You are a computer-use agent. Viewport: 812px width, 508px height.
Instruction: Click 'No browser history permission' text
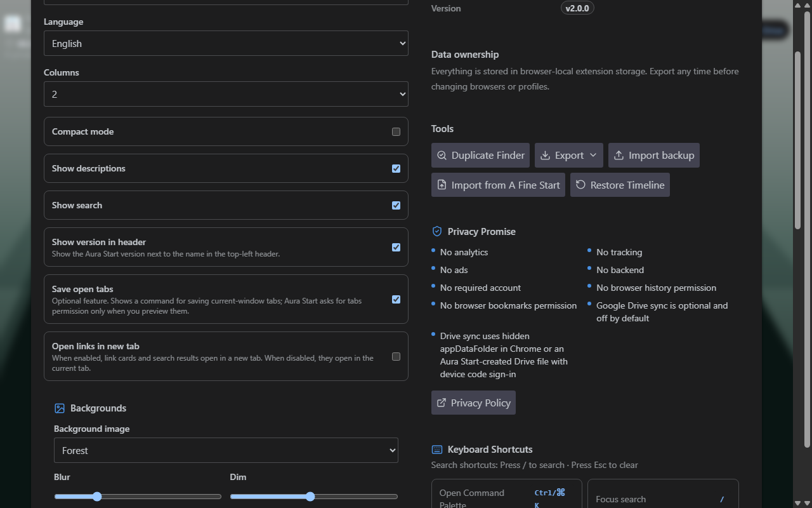click(656, 288)
